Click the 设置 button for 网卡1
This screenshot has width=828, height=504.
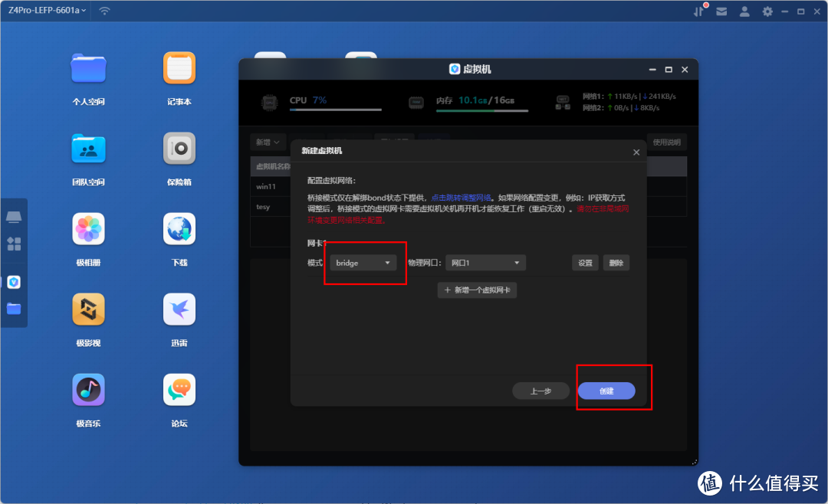585,263
